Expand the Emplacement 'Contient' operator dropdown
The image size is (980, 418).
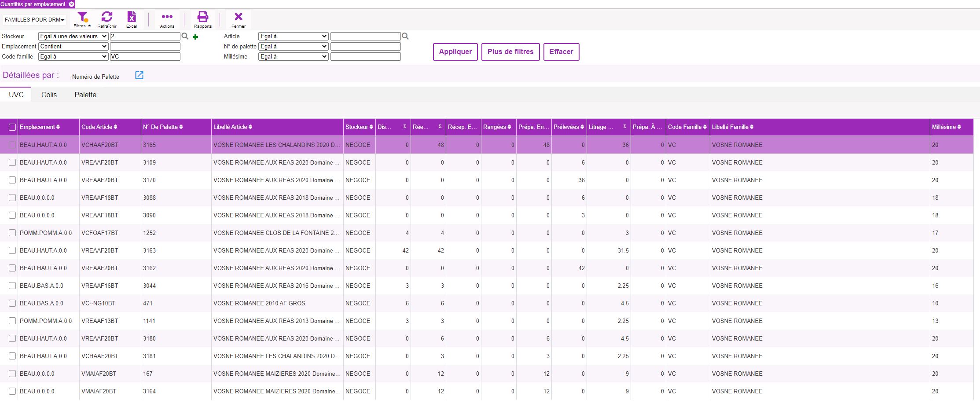click(73, 46)
